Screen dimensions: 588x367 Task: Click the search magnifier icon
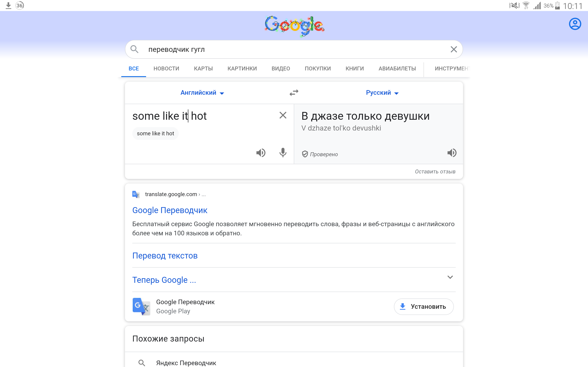(x=134, y=50)
